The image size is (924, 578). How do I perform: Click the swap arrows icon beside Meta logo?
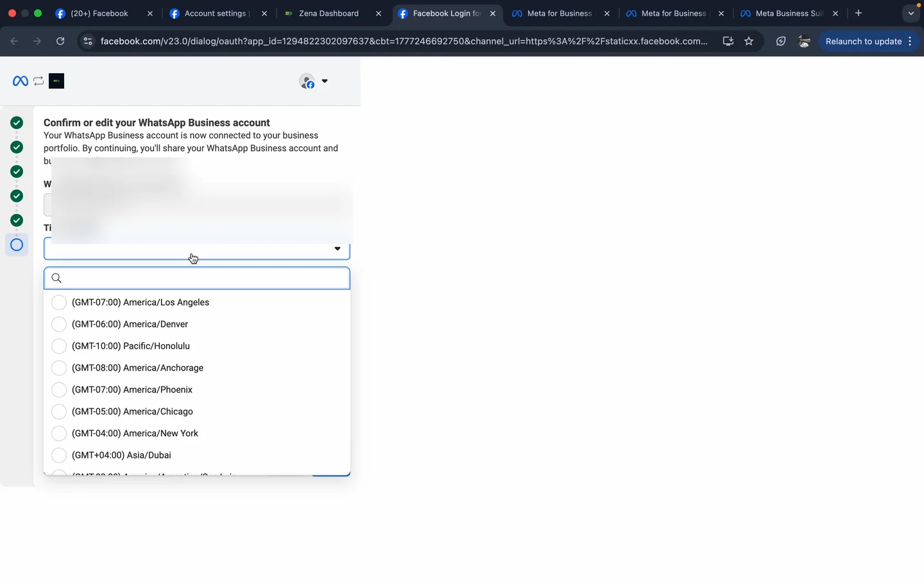pos(38,81)
